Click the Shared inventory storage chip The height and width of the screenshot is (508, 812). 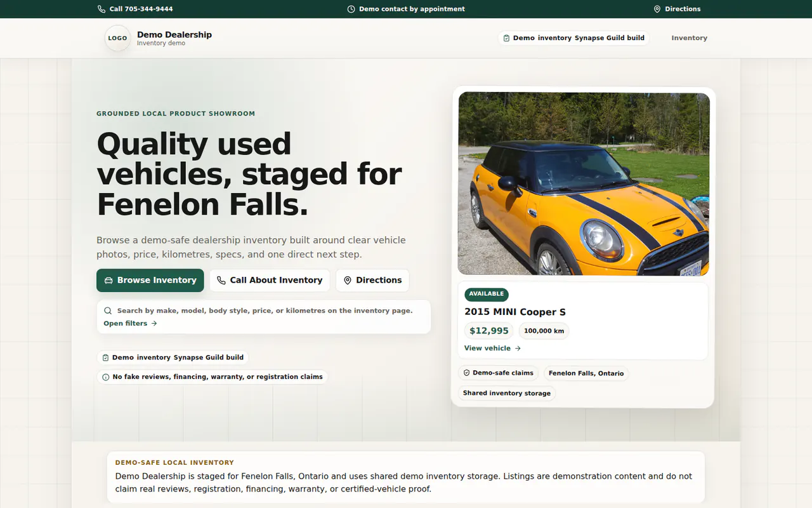[x=507, y=393]
